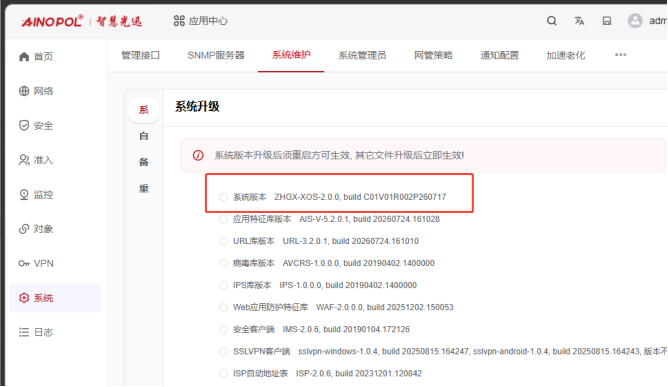Select the ISP自动地址表 radio button
The width and height of the screenshot is (668, 387).
tap(223, 374)
